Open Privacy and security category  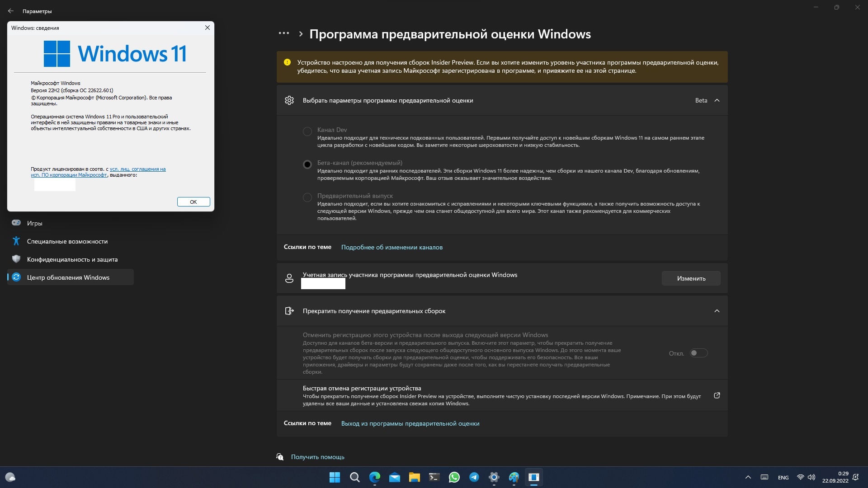pyautogui.click(x=71, y=259)
